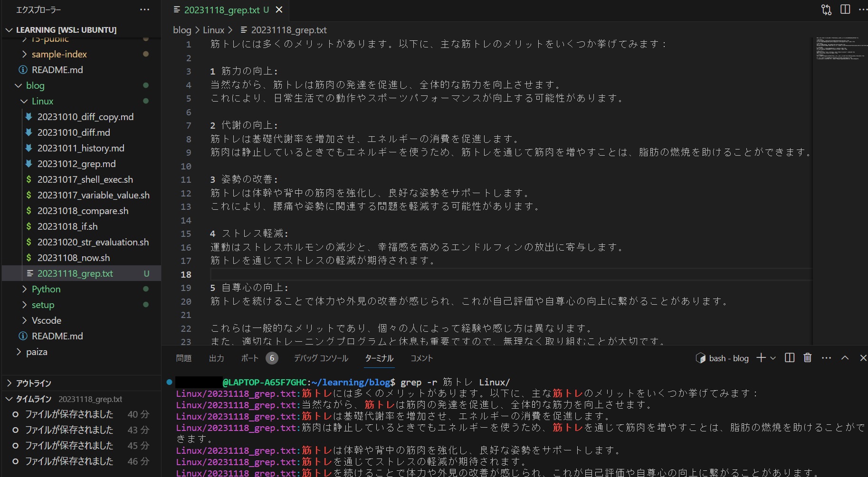This screenshot has height=477, width=868.
Task: Open Explorer more actions (...) menu
Action: (x=144, y=9)
